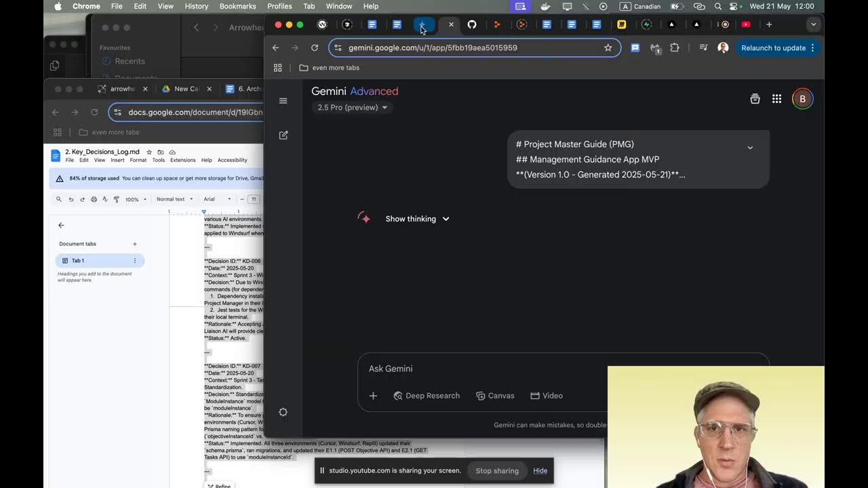Viewport: 868px width, 488px height.
Task: Open the 100% zoom dropdown in Docs
Action: click(136, 199)
